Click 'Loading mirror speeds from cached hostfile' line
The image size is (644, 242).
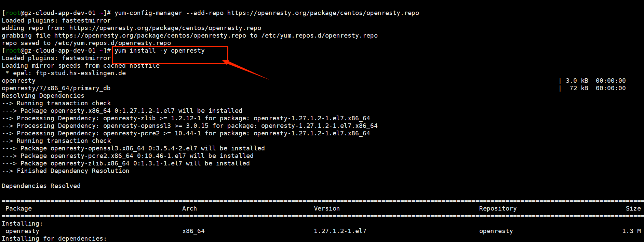tap(81, 66)
